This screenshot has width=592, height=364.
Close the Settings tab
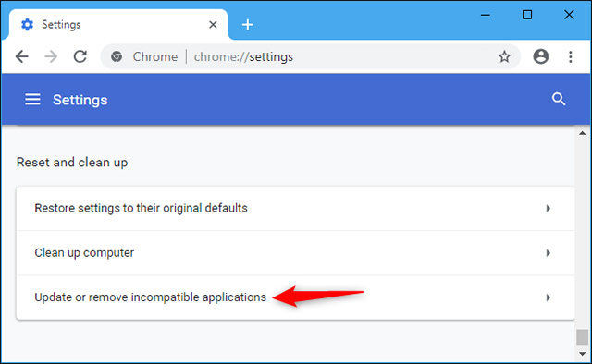213,25
